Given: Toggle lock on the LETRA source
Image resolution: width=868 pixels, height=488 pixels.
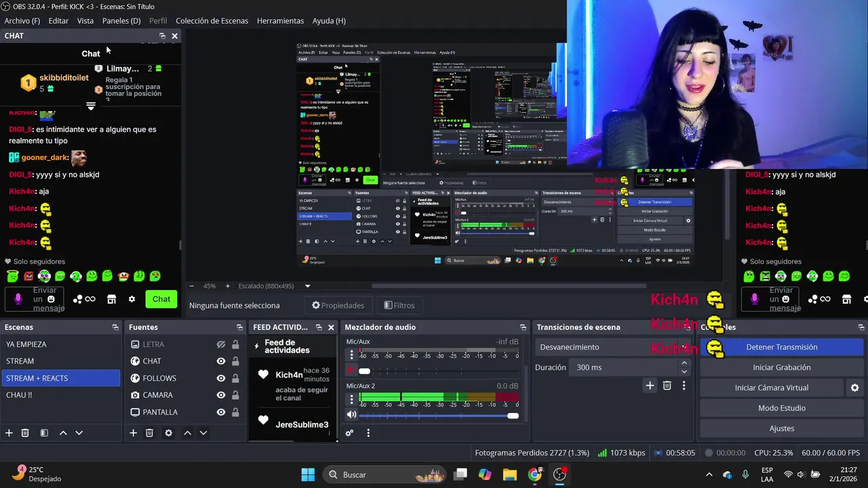Looking at the screenshot, I should 235,344.
